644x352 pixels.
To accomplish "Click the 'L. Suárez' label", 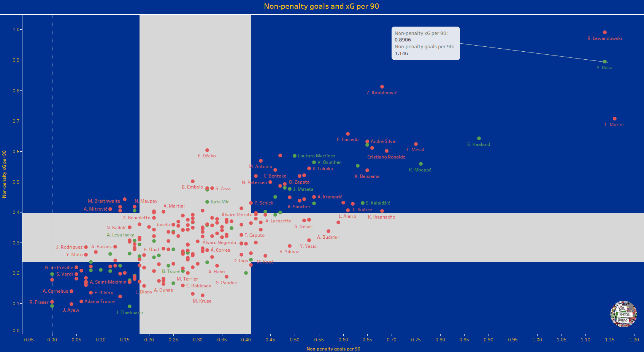I will 363,210.
